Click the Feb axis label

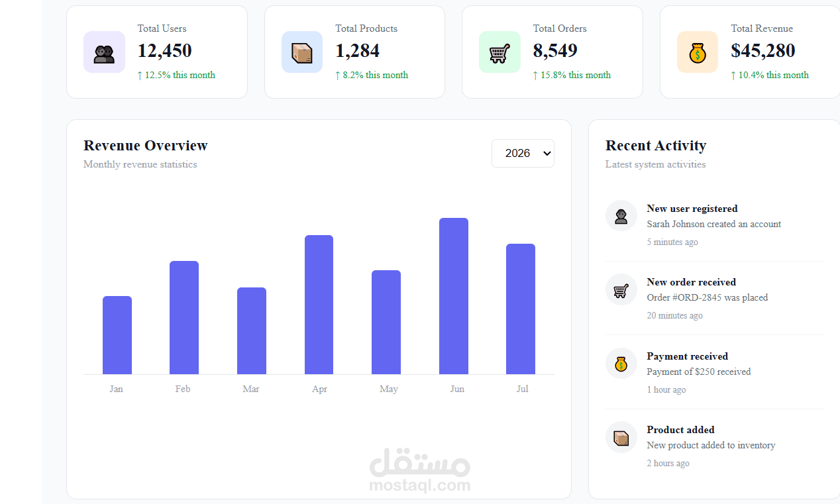pos(183,389)
